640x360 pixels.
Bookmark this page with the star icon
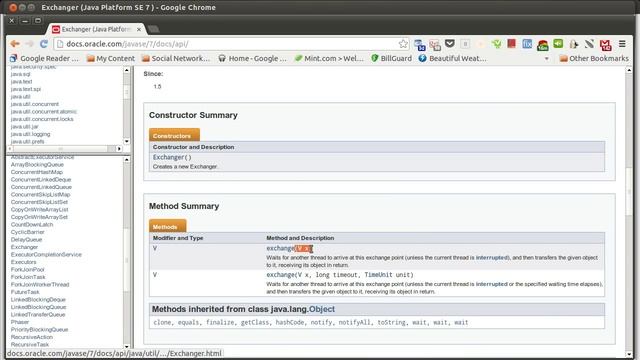point(403,44)
